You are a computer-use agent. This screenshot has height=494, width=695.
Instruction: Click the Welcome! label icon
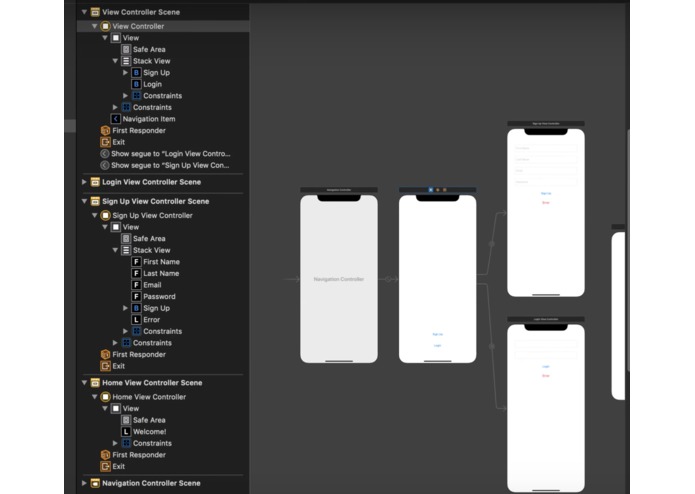[x=126, y=432]
